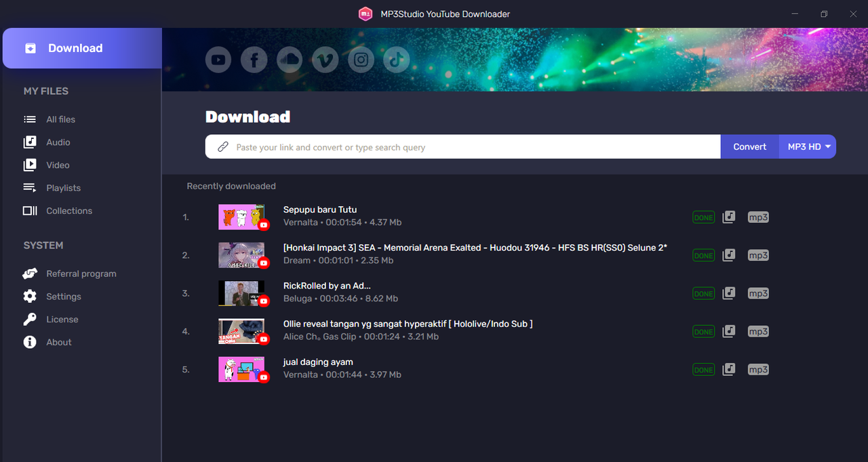Select the title 'jual daging ayam'
This screenshot has height=462, width=868.
tap(318, 362)
